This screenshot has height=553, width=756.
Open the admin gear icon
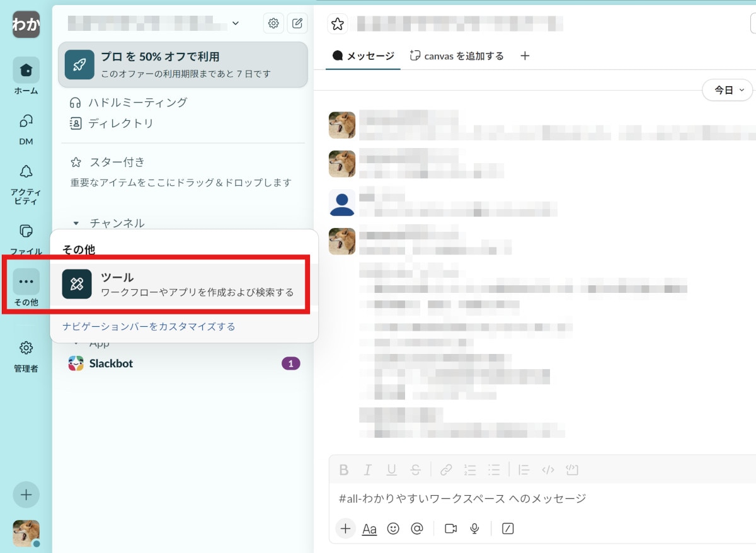tap(26, 348)
